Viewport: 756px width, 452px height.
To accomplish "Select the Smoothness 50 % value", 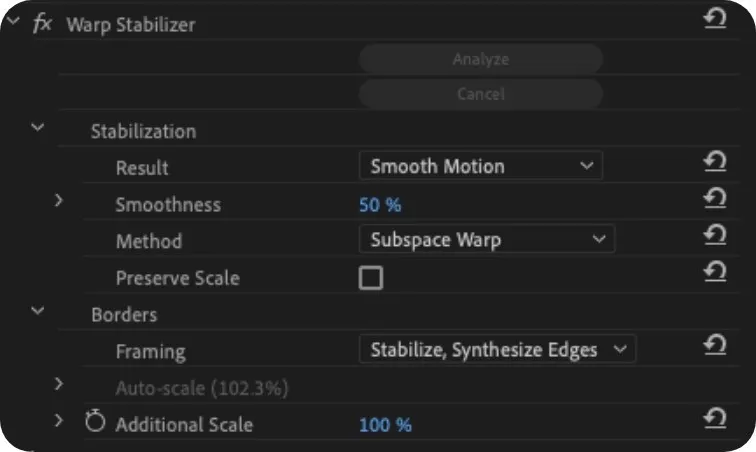I will pos(380,205).
